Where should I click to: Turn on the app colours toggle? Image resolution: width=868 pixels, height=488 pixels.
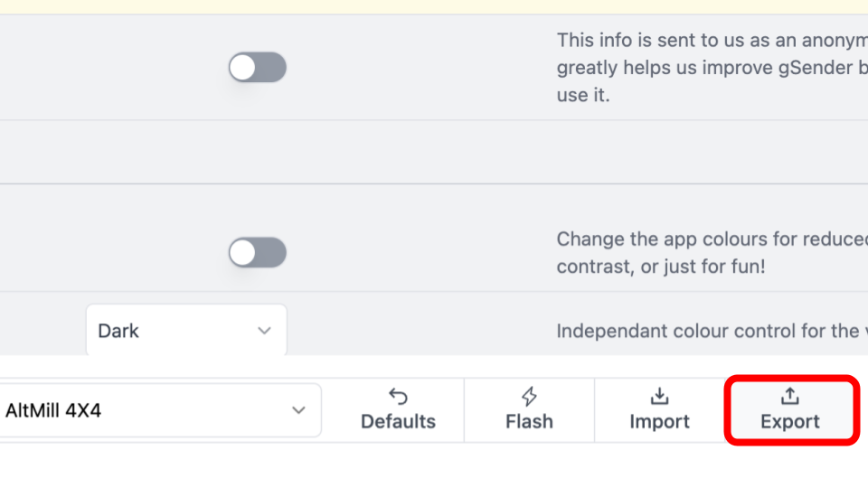pyautogui.click(x=258, y=253)
